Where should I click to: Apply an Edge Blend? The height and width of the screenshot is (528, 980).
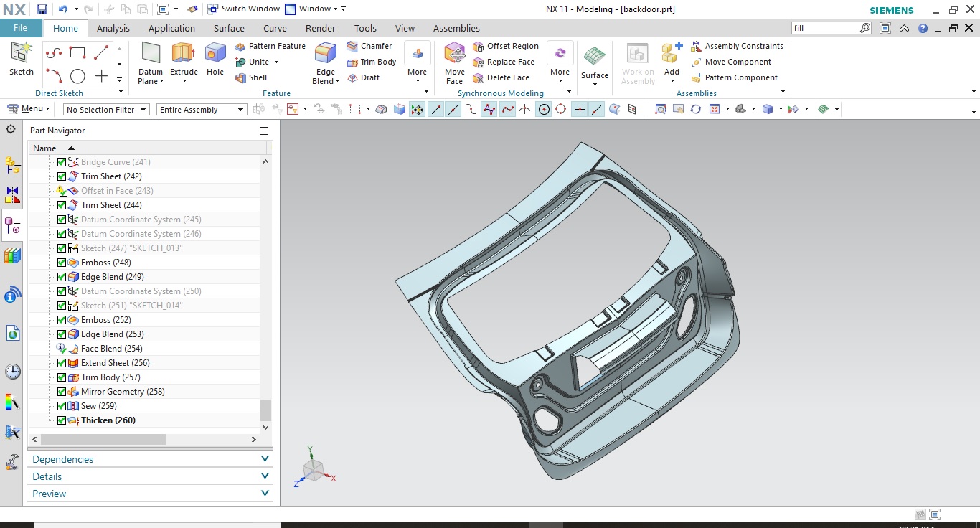click(x=324, y=63)
